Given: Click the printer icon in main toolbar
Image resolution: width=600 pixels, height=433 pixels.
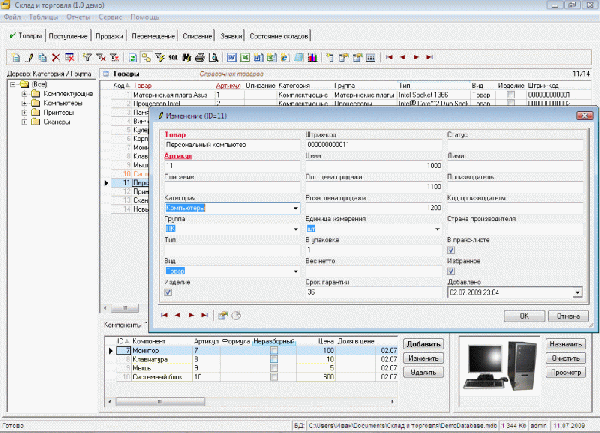Looking at the screenshot, I should 200,58.
